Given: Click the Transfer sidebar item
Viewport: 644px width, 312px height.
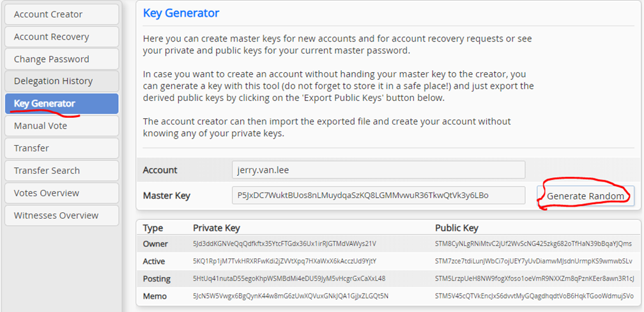Looking at the screenshot, I should pyautogui.click(x=61, y=148).
